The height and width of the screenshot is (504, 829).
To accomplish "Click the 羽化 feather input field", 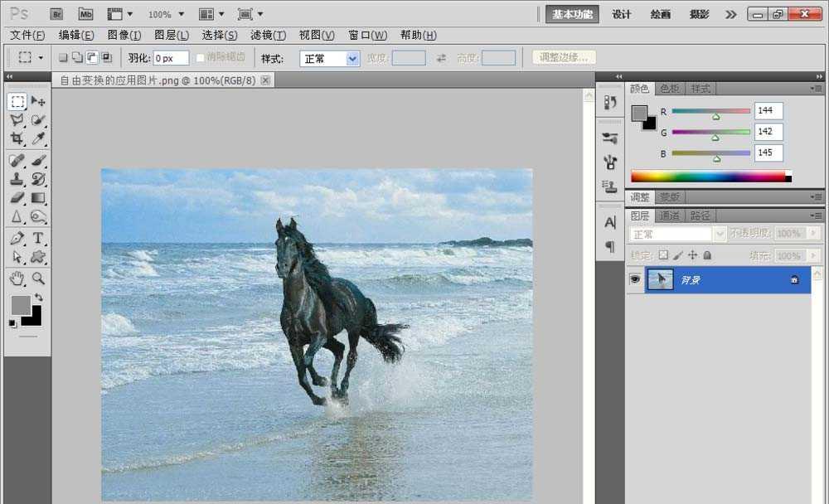I will click(171, 58).
